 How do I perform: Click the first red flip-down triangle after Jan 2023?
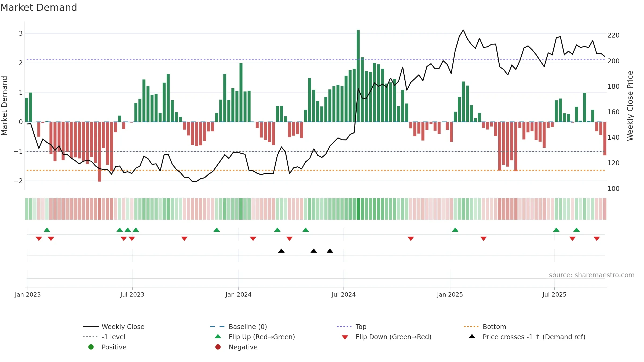tap(39, 239)
